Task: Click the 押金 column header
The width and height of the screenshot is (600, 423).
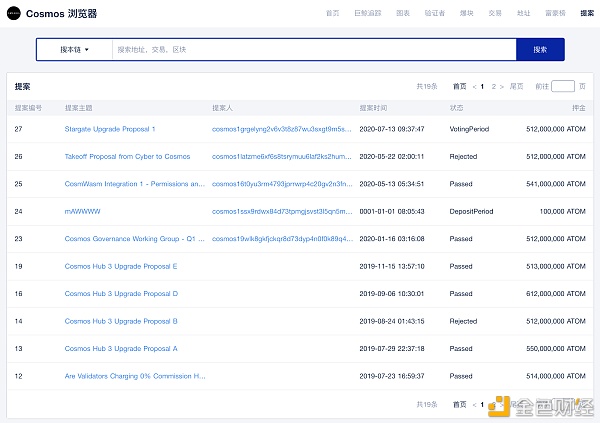Action: (579, 108)
